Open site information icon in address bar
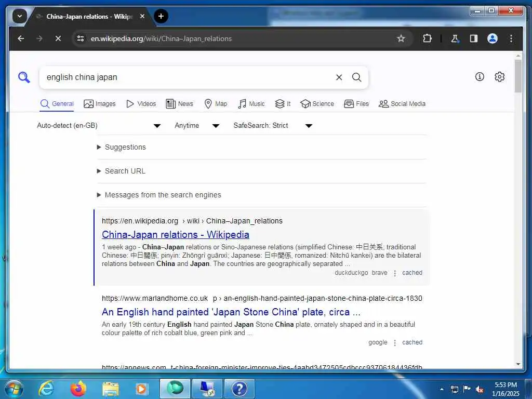Screen dimensions: 532x399 (81, 38)
